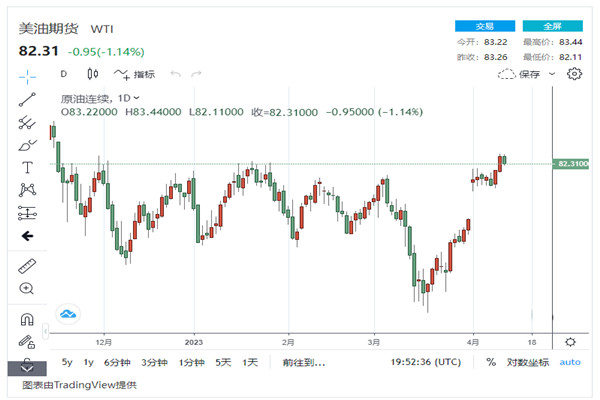Click the 12月 time axis label
Screen dimensions: 600x400
pyautogui.click(x=104, y=342)
